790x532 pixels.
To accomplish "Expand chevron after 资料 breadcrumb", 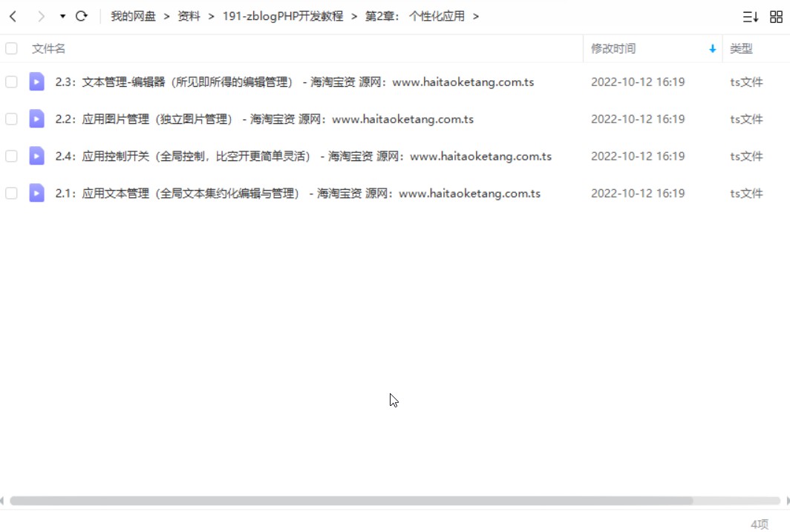I will click(212, 16).
